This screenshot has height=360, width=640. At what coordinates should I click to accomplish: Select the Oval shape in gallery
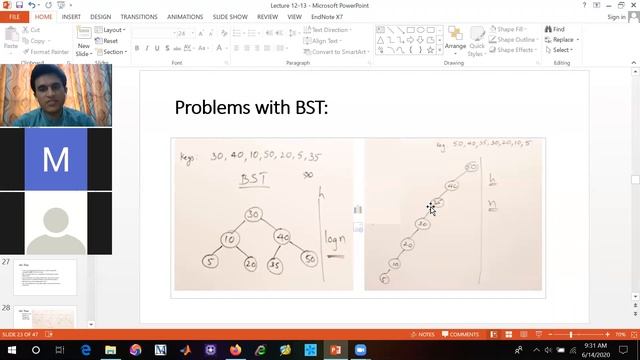[420, 30]
